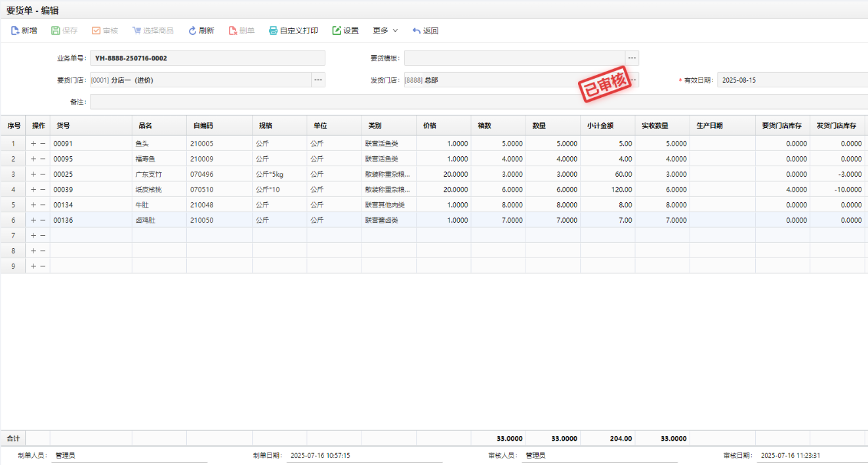Image resolution: width=868 pixels, height=465 pixels.
Task: Click stock cell showing -10.0000
Action: click(837, 189)
